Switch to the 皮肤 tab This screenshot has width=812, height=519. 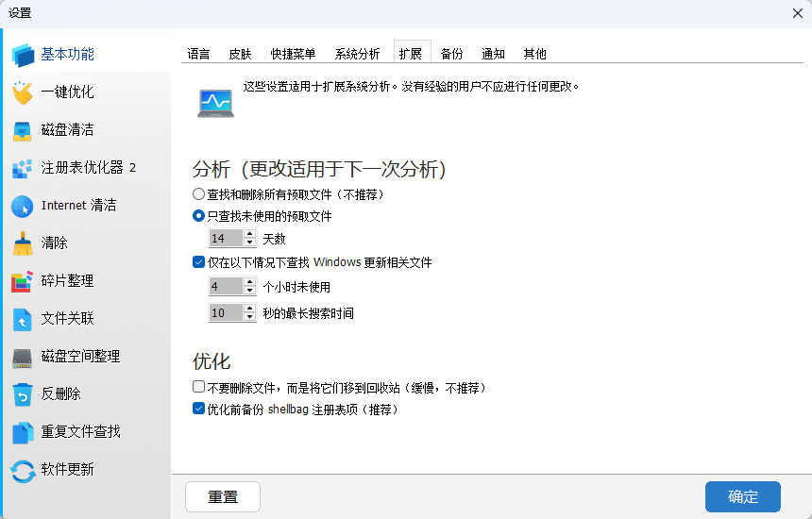click(x=240, y=54)
